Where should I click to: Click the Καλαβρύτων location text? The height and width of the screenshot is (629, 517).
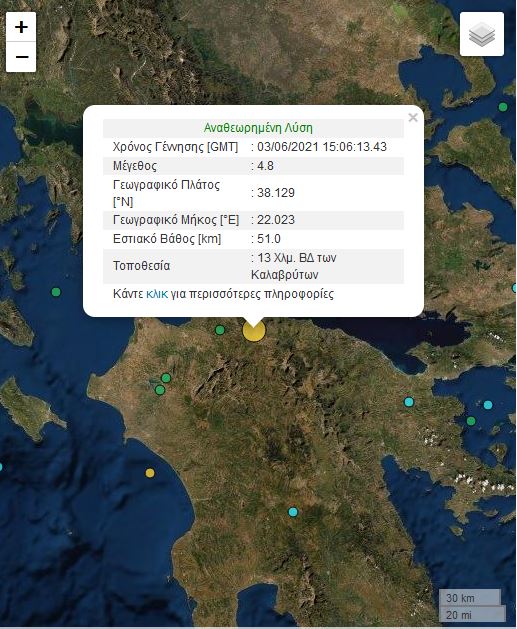coord(285,275)
